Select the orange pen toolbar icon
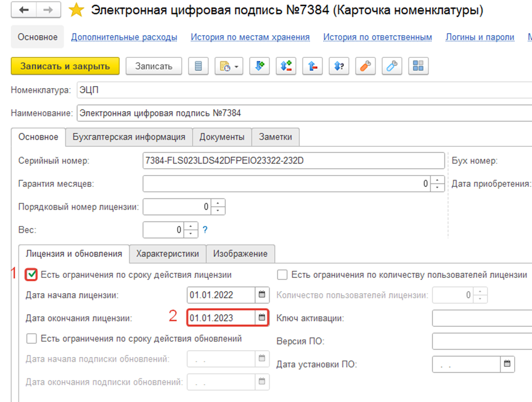The height and width of the screenshot is (402, 532). 365,66
